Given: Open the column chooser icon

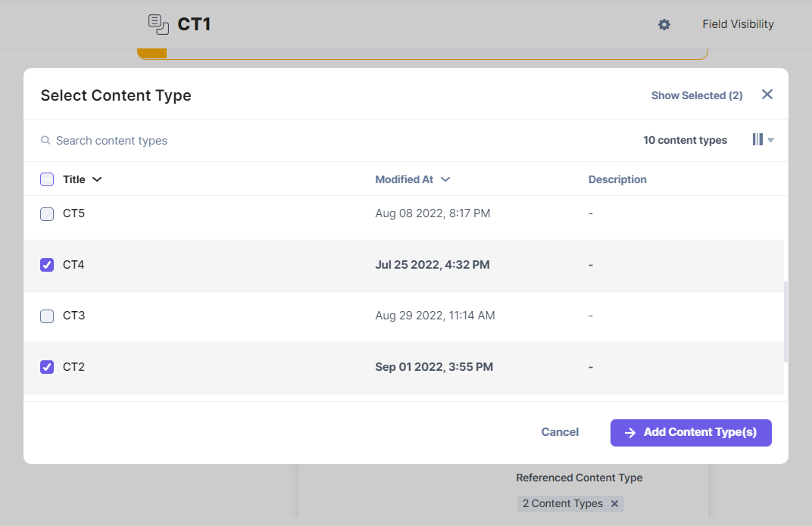Looking at the screenshot, I should (x=758, y=139).
